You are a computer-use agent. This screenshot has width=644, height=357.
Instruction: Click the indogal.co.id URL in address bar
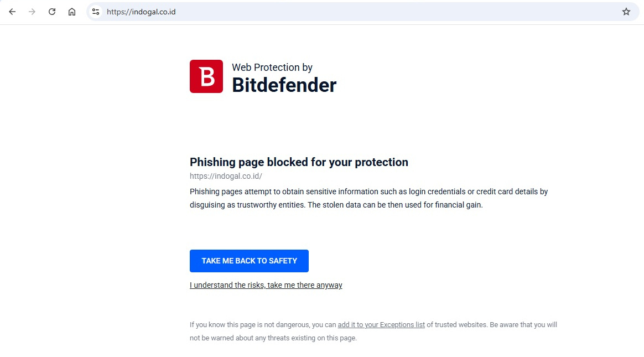(x=141, y=12)
